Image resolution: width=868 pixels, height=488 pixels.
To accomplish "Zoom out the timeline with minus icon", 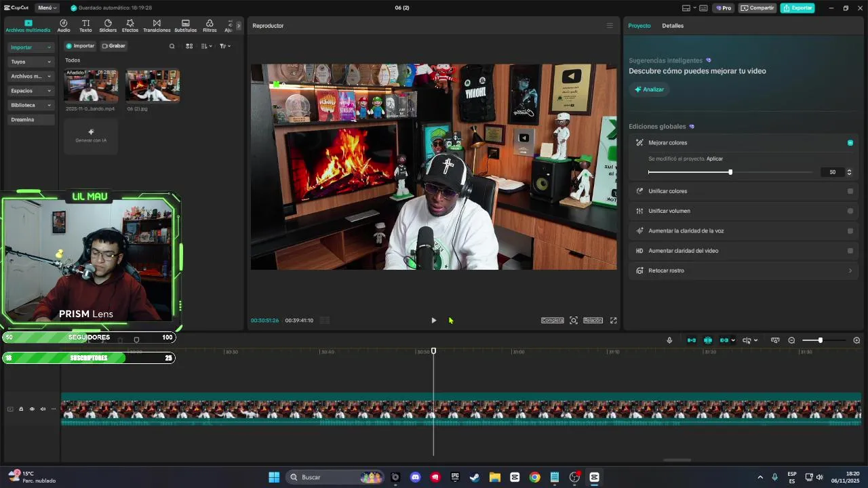I will click(791, 340).
